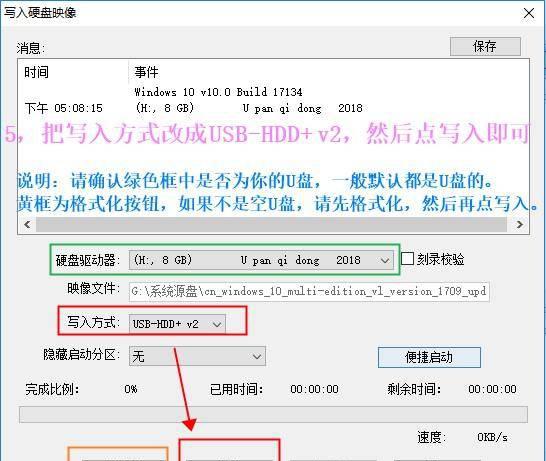Select the Windows 10 v10.0 Build 17134 row
This screenshot has height=461, width=546.
pyautogui.click(x=218, y=92)
